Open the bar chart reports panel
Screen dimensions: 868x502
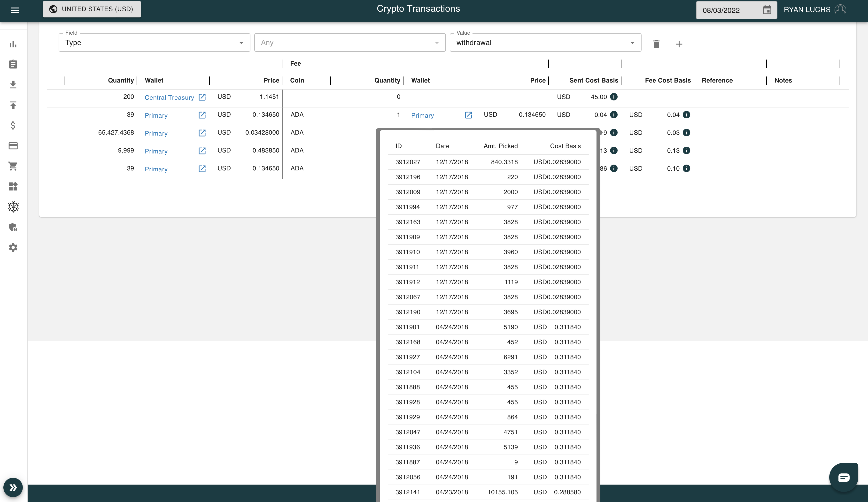[13, 44]
